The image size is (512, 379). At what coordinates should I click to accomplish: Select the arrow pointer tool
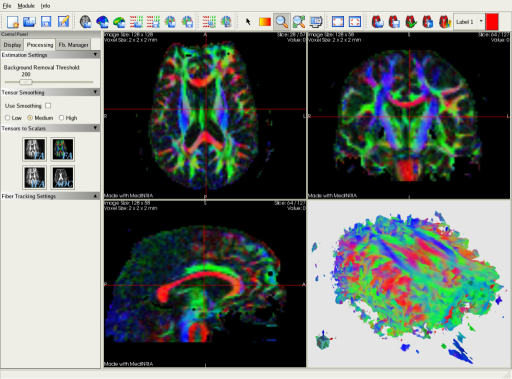tap(248, 22)
